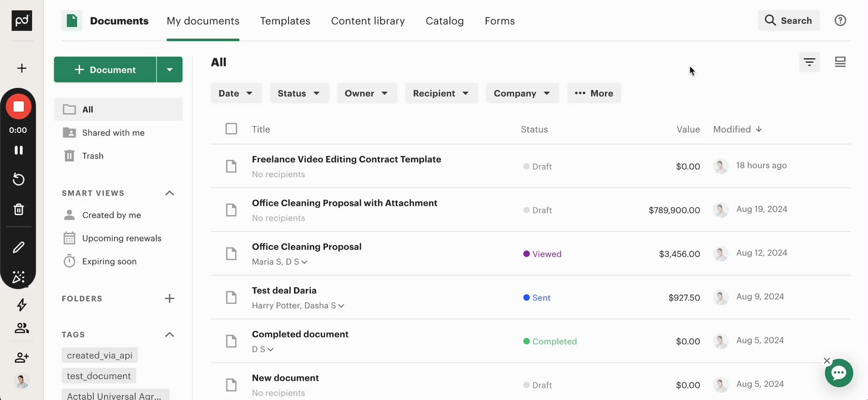Toggle the select all documents checkbox

coord(231,129)
